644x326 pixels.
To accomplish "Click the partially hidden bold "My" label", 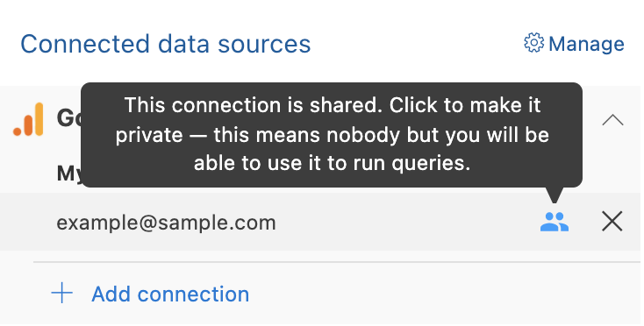I will [69, 174].
